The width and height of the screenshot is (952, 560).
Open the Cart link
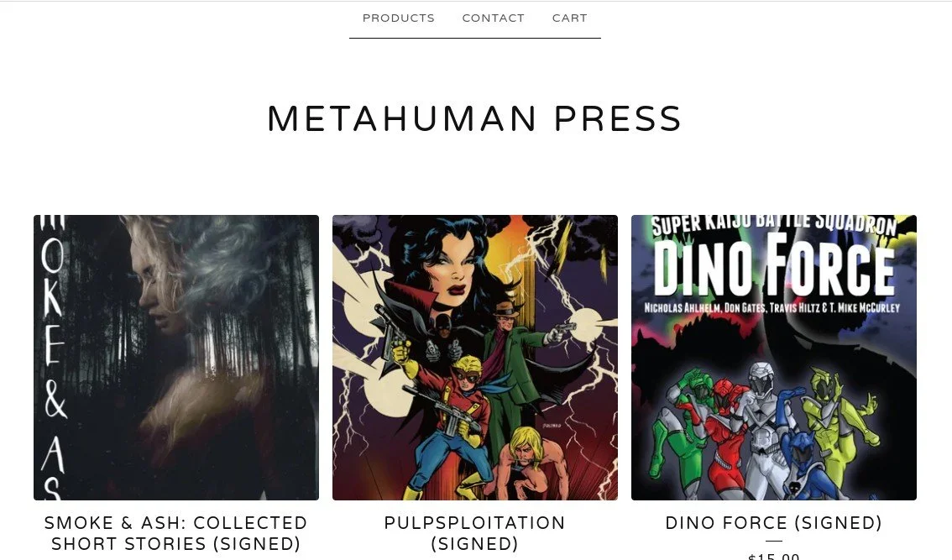(569, 18)
